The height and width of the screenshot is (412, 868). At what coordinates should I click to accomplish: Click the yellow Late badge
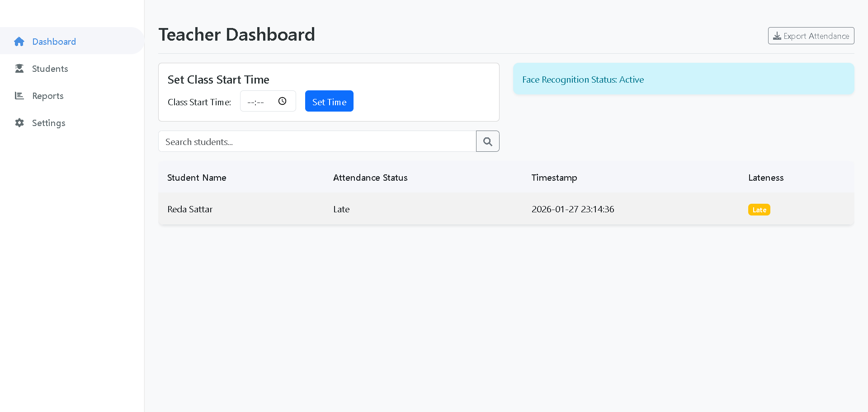pos(759,210)
